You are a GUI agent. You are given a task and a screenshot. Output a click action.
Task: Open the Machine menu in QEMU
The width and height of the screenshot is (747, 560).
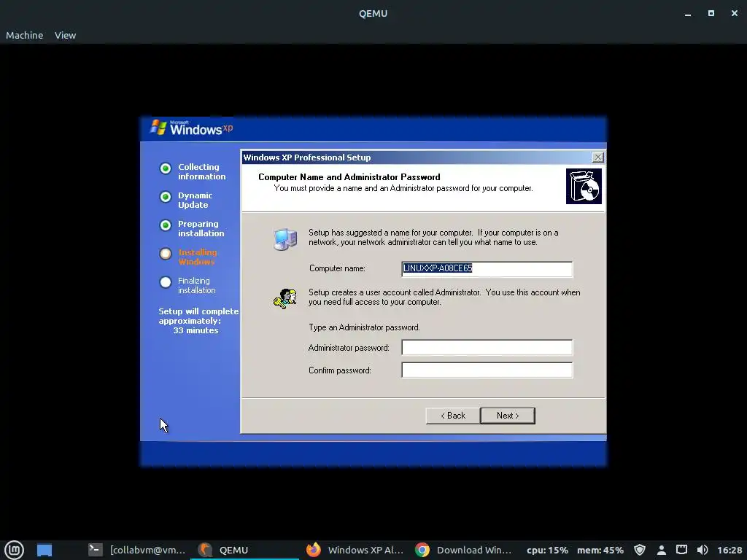[x=24, y=35]
